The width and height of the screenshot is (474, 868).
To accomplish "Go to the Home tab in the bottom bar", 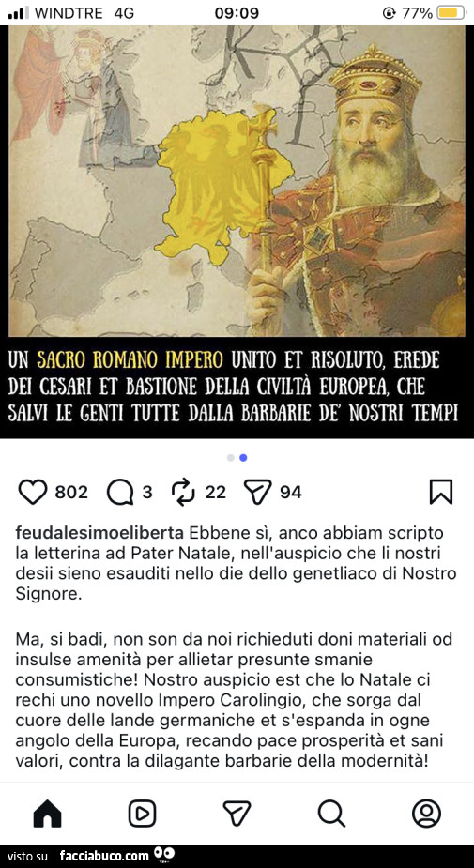I will pos(48,814).
